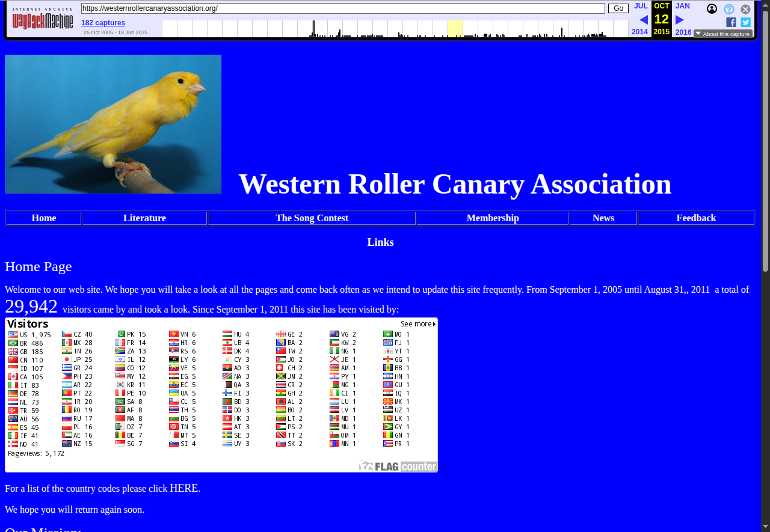Click the Wayback Machine logo
This screenshot has width=770, height=532.
[x=43, y=19]
